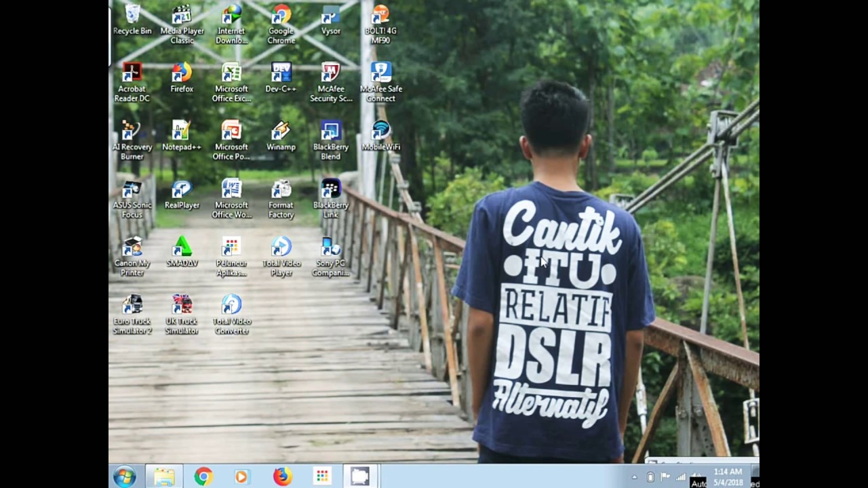Screen dimensions: 868x488
Task: Open the network signal tray icon
Action: (x=681, y=477)
